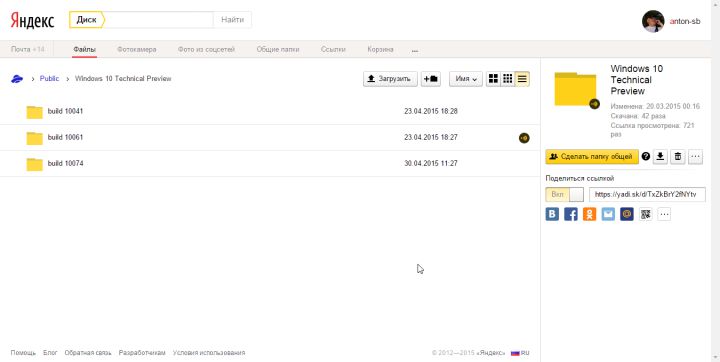This screenshot has width=720, height=362.
Task: Open the Имя sort dropdown
Action: 466,79
